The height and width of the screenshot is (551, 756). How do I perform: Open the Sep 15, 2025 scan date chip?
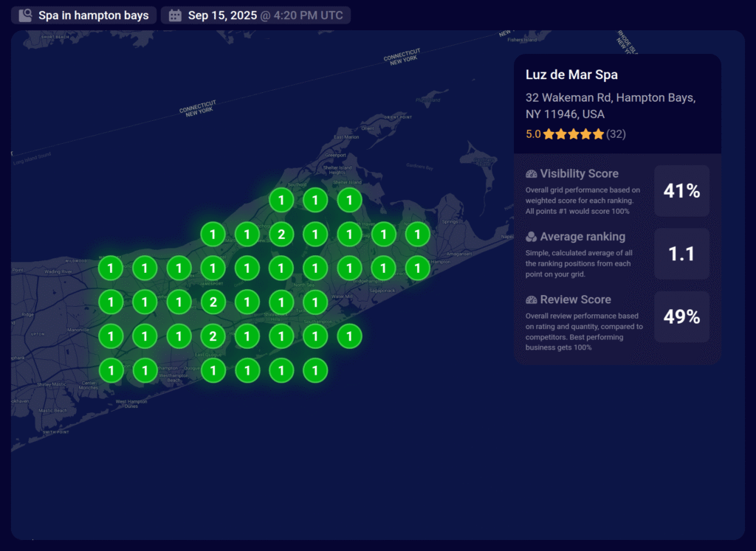coord(255,15)
